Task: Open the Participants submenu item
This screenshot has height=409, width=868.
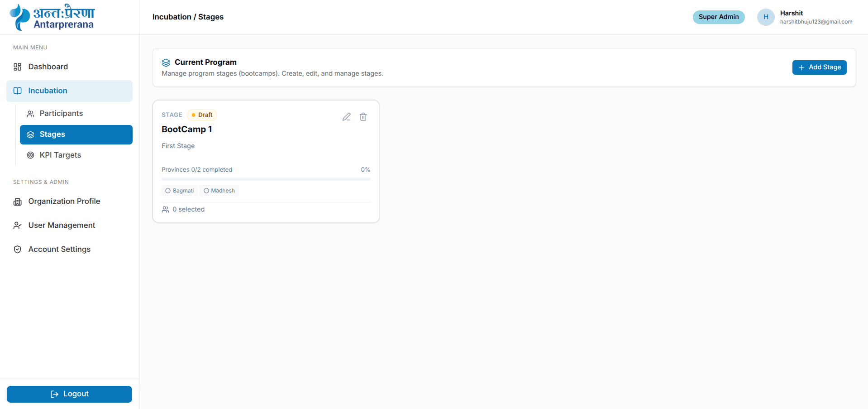Action: (76, 114)
